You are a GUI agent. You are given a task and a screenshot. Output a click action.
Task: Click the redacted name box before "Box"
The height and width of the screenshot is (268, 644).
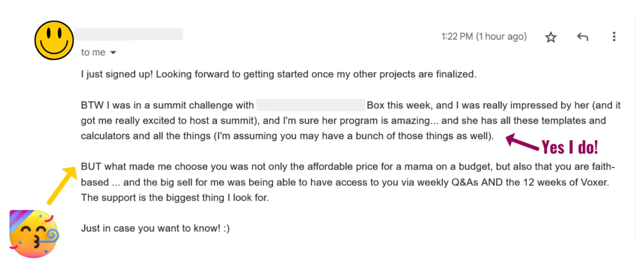(x=311, y=105)
